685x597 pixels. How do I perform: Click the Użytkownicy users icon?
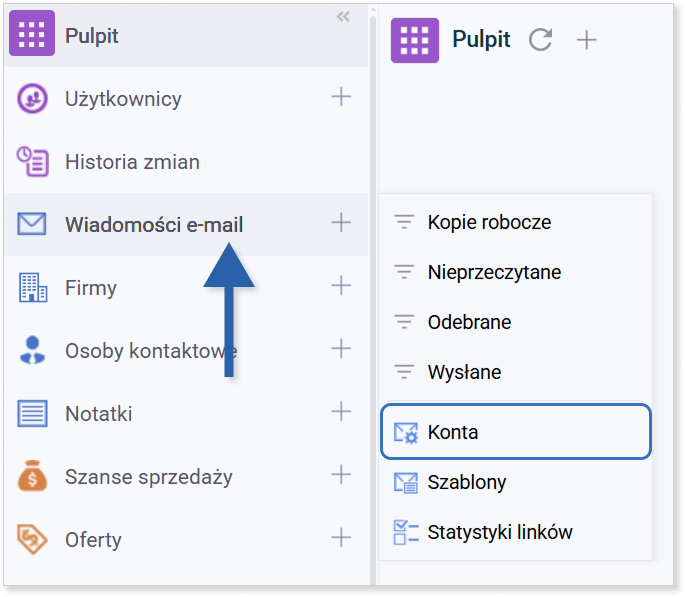[x=32, y=99]
